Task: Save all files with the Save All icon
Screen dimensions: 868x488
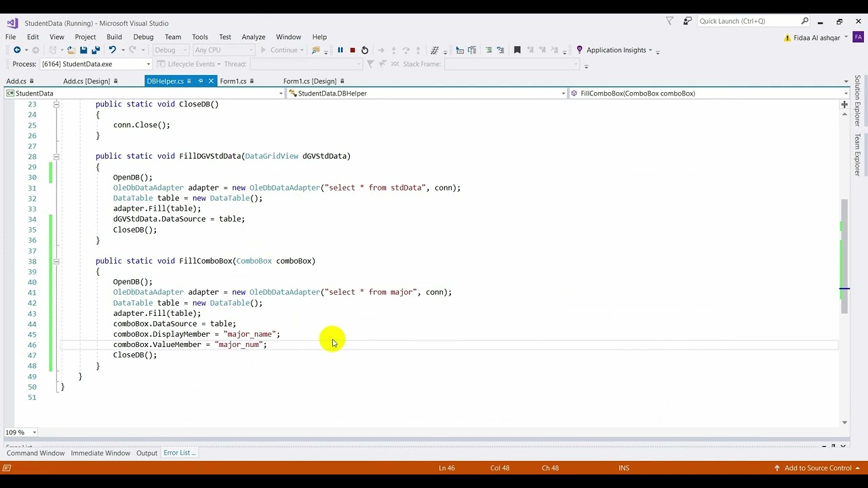Action: pyautogui.click(x=96, y=50)
